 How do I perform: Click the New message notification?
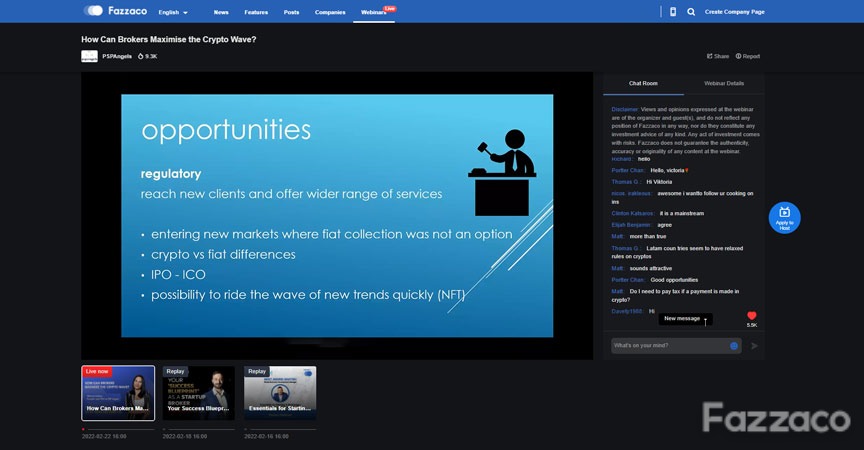coord(685,318)
